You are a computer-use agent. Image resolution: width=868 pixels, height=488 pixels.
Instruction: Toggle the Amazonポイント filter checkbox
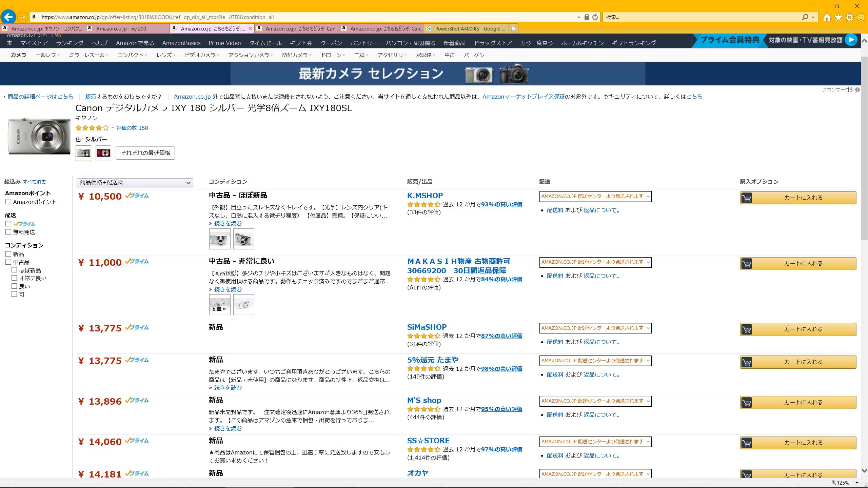8,202
